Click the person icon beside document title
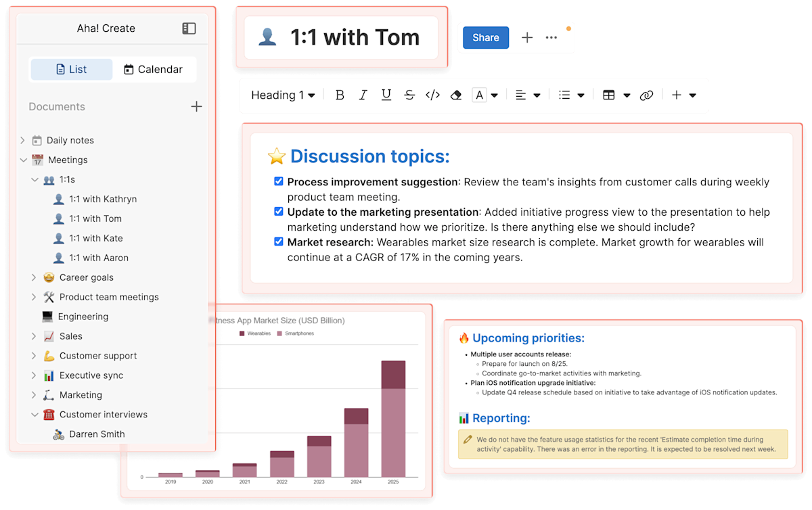The width and height of the screenshot is (812, 510). [x=267, y=37]
